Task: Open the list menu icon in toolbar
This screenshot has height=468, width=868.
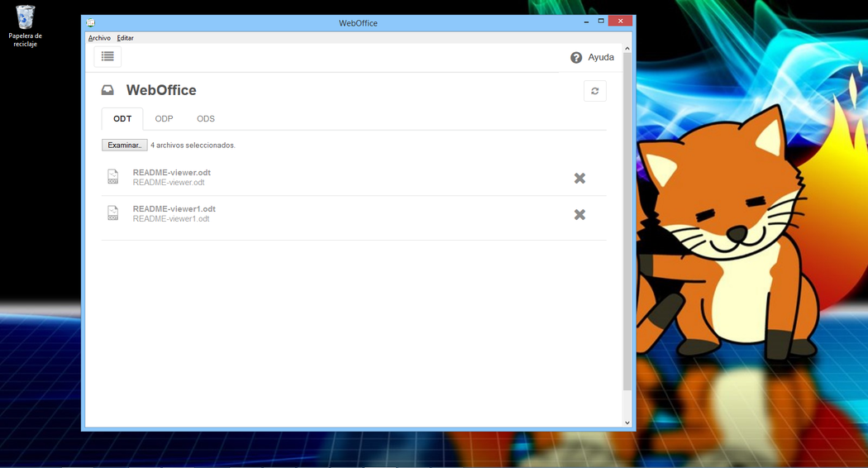Action: (x=107, y=56)
